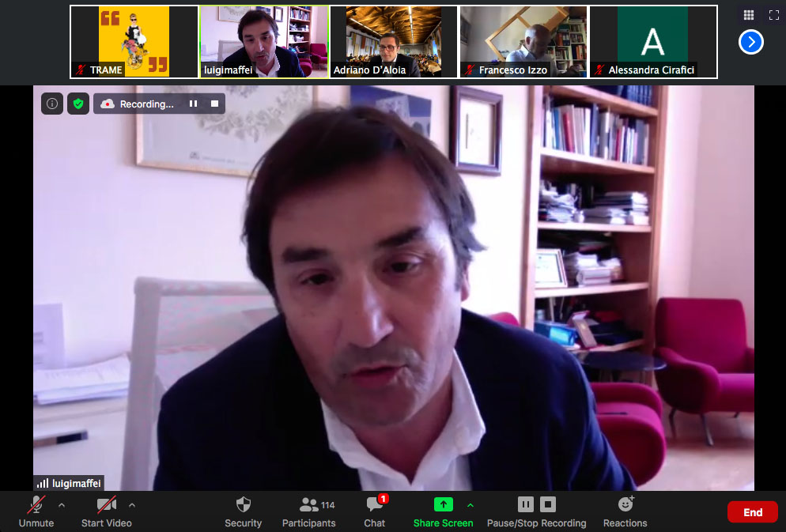Click the green encryption shield icon
786x532 pixels.
coord(78,104)
